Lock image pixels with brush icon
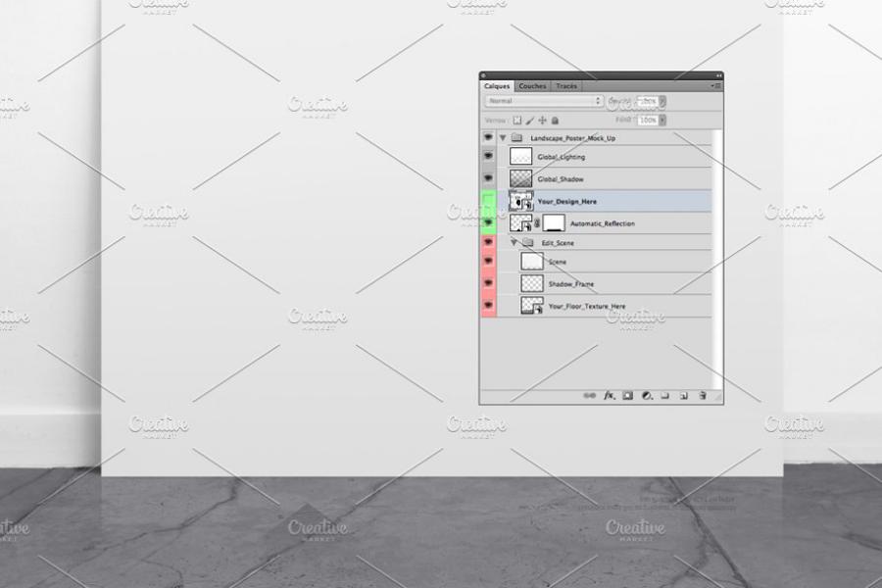 click(530, 121)
